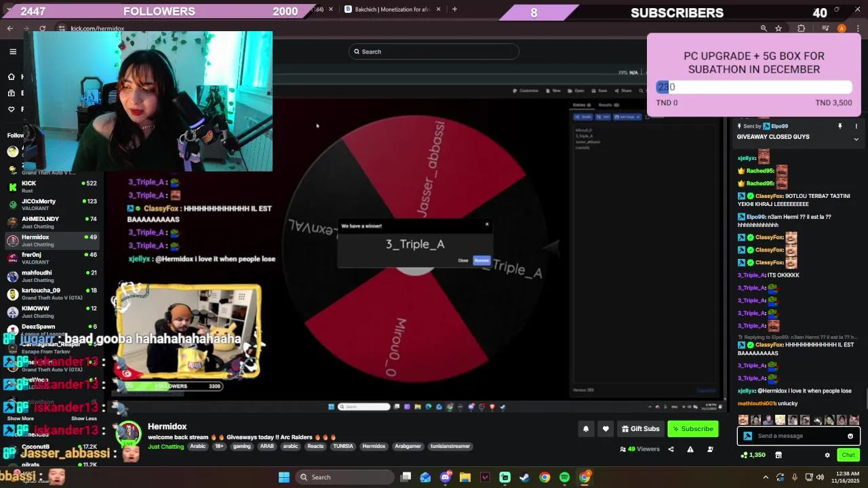
Task: Click the user-add icon beside report
Action: pos(710,449)
